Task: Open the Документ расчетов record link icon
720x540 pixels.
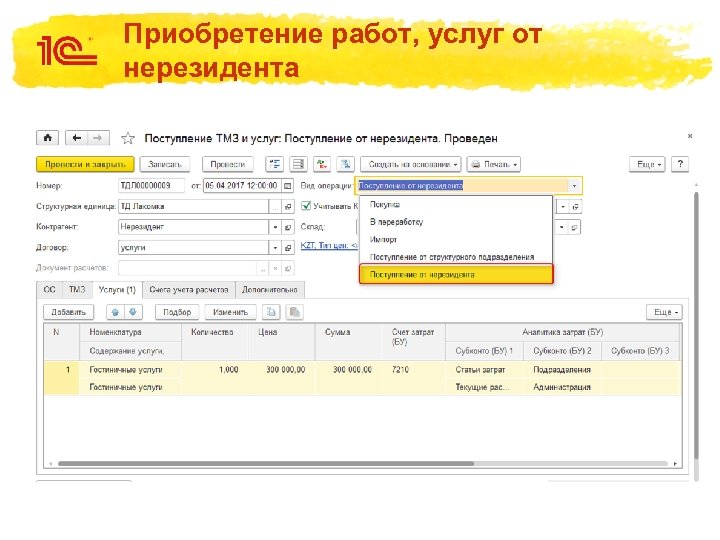Action: (288, 268)
